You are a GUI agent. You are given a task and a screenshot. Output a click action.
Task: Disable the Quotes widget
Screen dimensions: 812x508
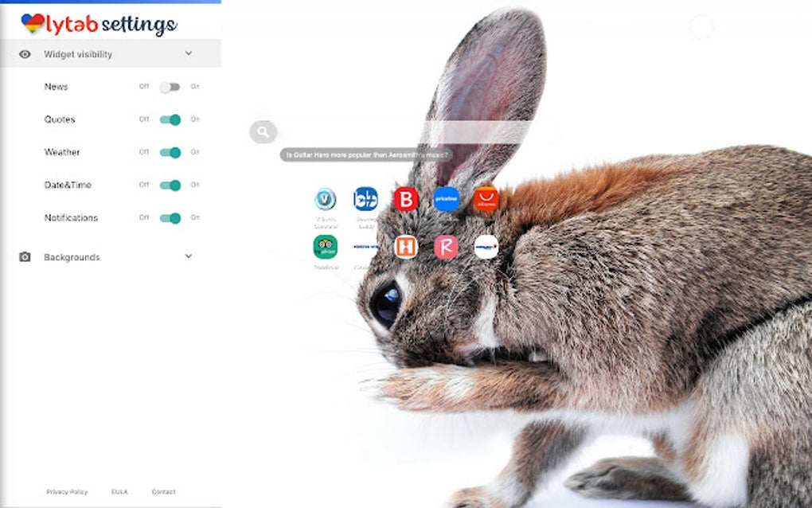pyautogui.click(x=172, y=119)
